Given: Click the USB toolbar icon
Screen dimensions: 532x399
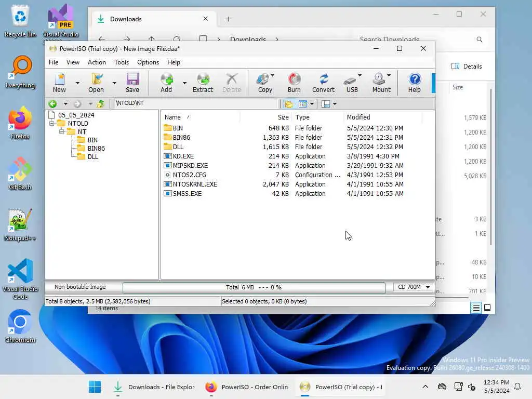Looking at the screenshot, I should [352, 83].
